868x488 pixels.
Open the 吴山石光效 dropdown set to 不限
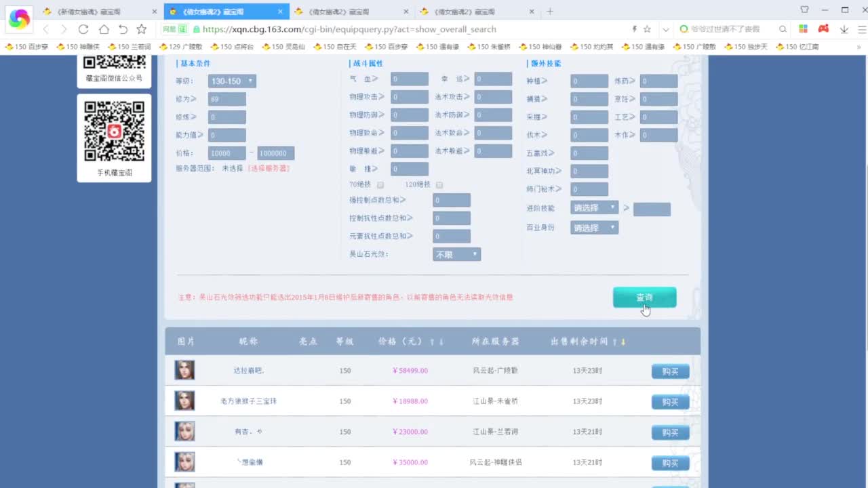click(x=456, y=254)
